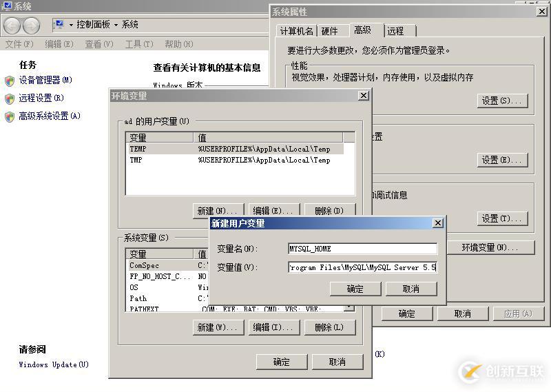Viewport: 551px width, 392px height.
Task: Close the 新建用户变量 dialog with X
Action: [x=437, y=223]
